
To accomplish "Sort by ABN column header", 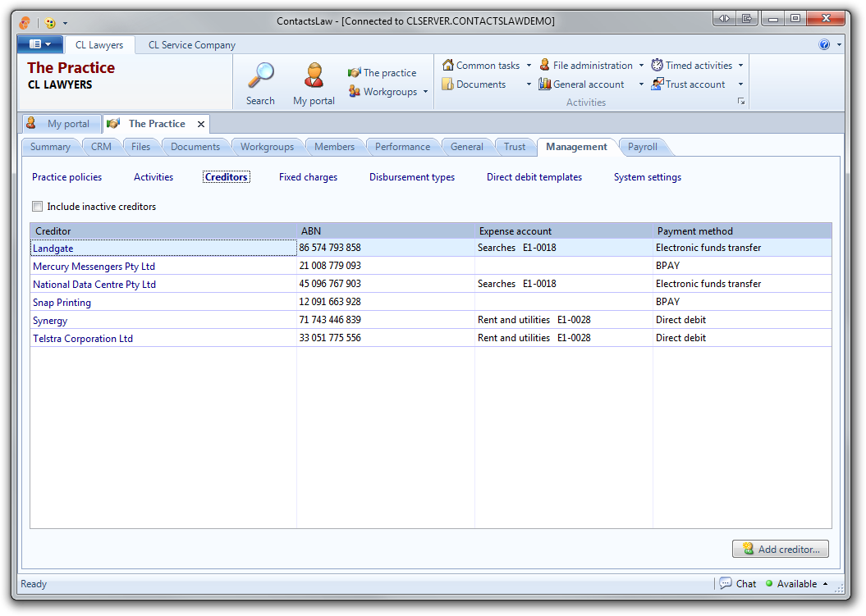I will tap(386, 230).
